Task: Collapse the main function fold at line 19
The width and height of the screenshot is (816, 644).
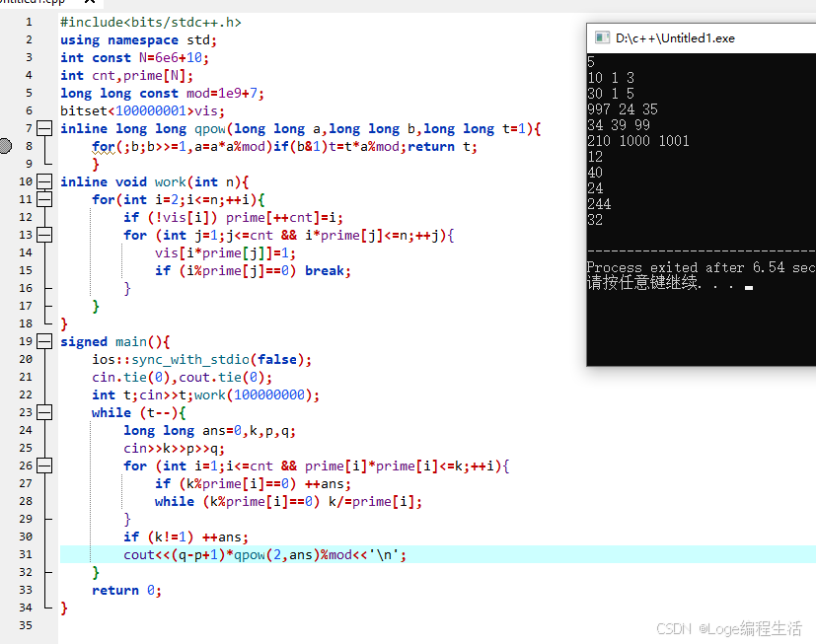Action: click(x=44, y=341)
